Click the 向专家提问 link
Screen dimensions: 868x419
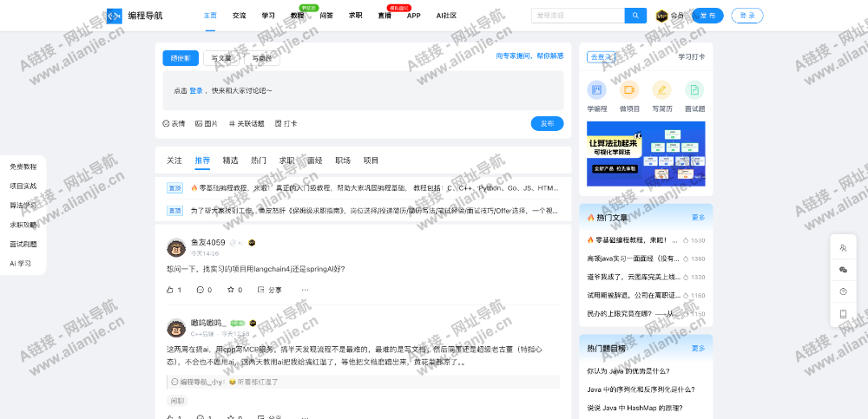(514, 56)
